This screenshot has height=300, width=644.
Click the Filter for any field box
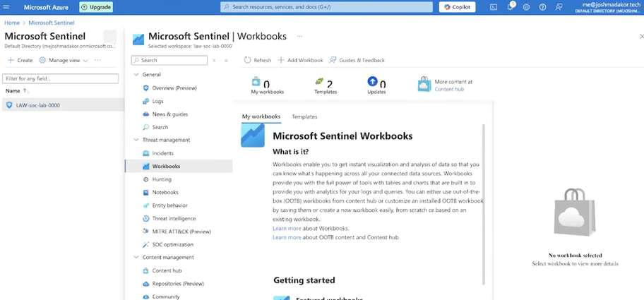click(60, 79)
